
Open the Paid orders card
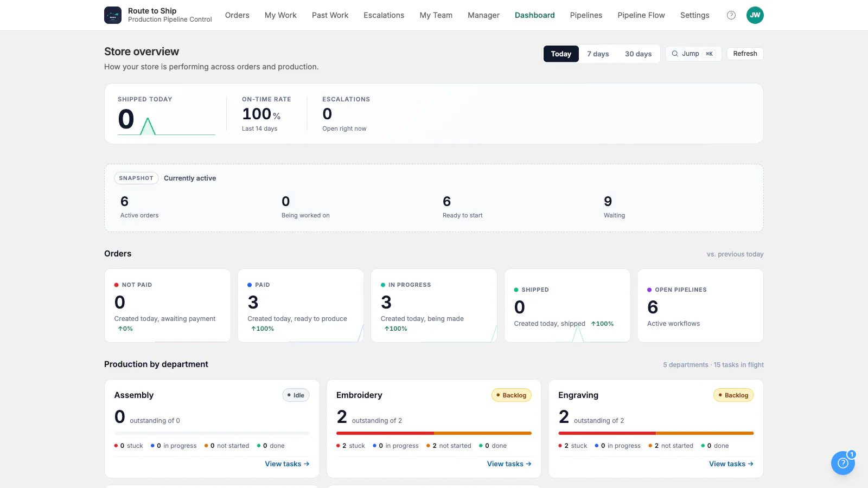click(301, 306)
